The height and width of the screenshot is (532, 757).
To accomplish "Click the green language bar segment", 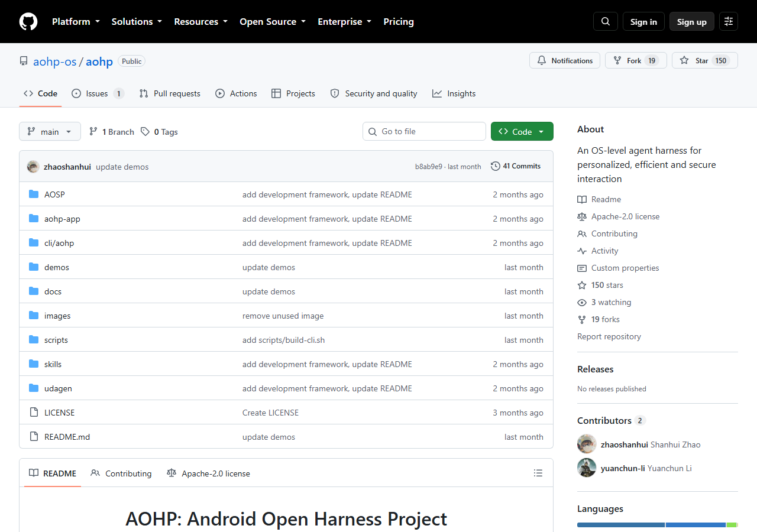I will tap(732, 525).
